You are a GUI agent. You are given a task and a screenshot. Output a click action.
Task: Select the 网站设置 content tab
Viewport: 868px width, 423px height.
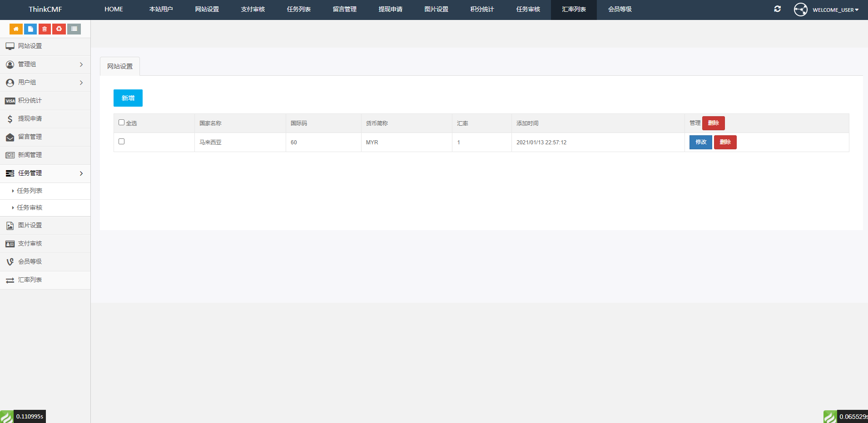pyautogui.click(x=120, y=66)
